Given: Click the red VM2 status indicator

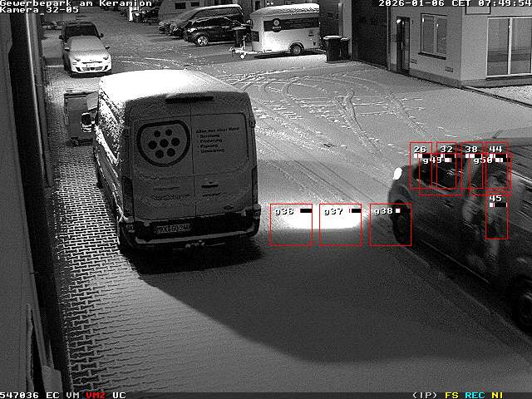Looking at the screenshot, I should [95, 395].
